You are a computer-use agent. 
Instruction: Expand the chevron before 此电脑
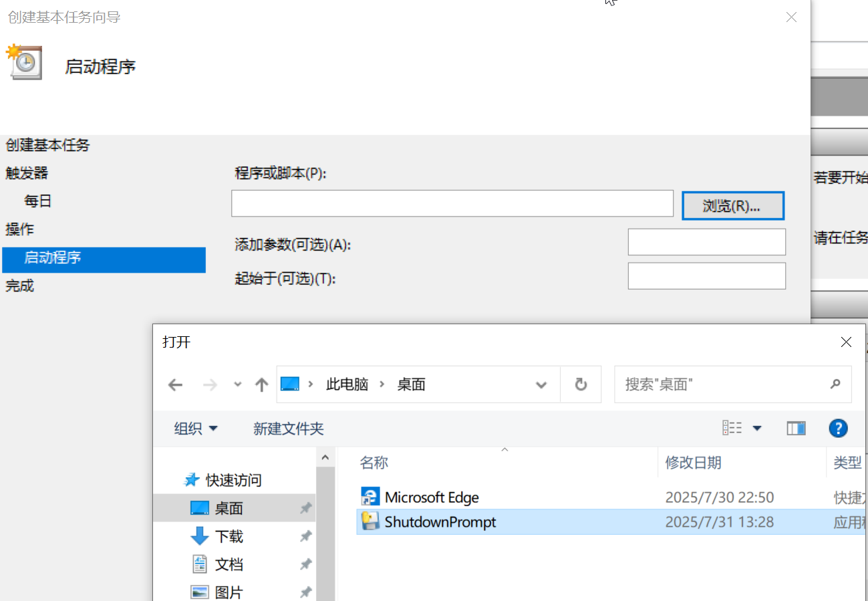311,384
